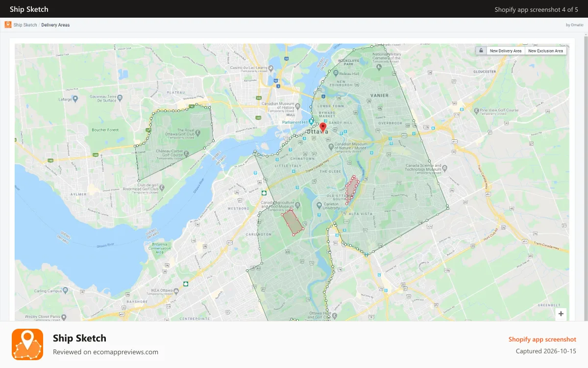Click the AYLMER label on the map

coord(78,194)
